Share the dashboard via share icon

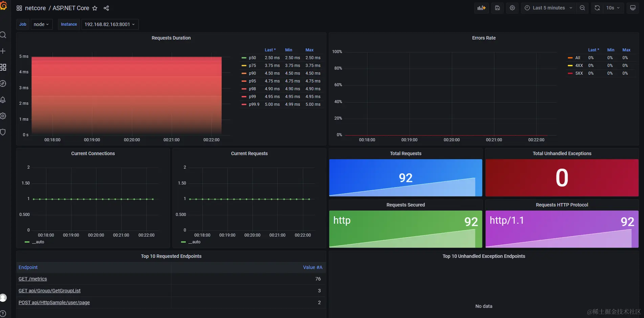106,8
